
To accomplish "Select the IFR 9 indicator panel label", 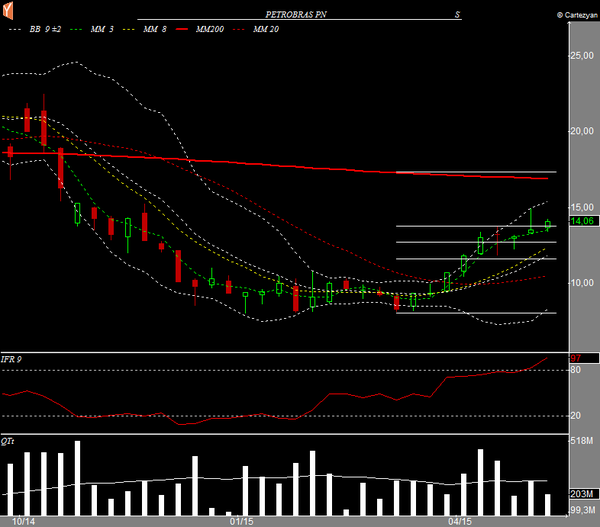I will tap(13, 357).
